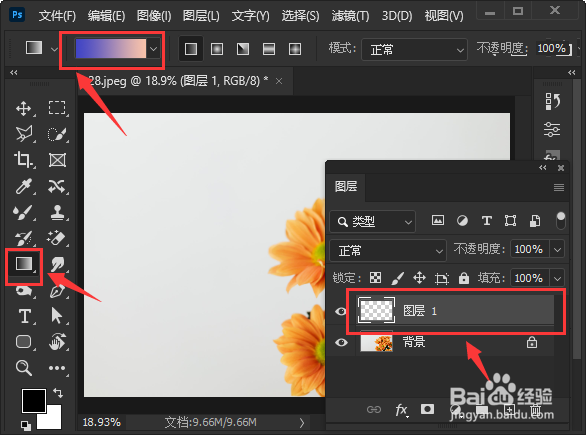The image size is (586, 435).
Task: Open the 图层(L) menu
Action: tap(201, 16)
